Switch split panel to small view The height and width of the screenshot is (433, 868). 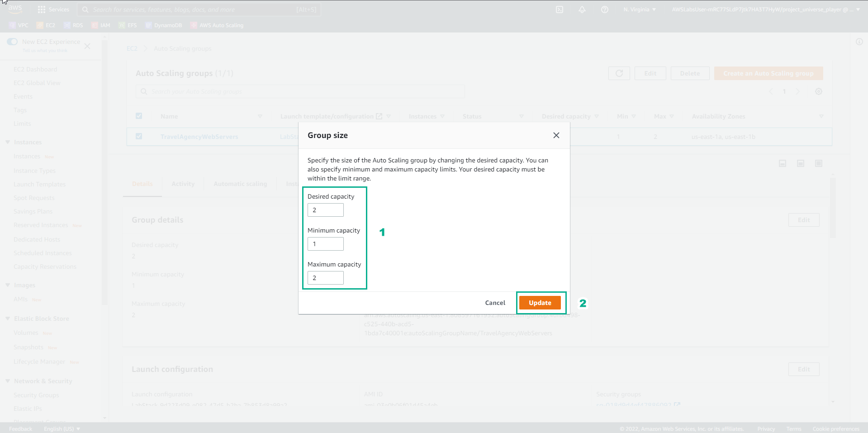coord(783,163)
